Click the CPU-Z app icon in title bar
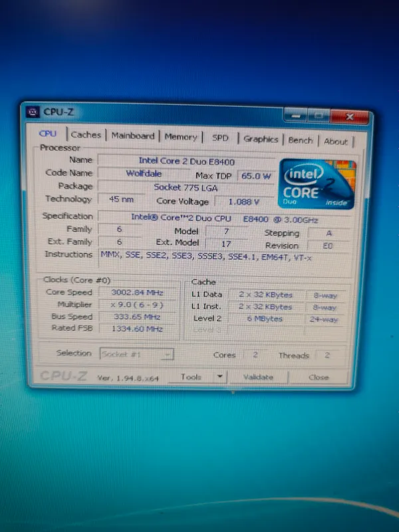This screenshot has width=399, height=532. pyautogui.click(x=33, y=112)
